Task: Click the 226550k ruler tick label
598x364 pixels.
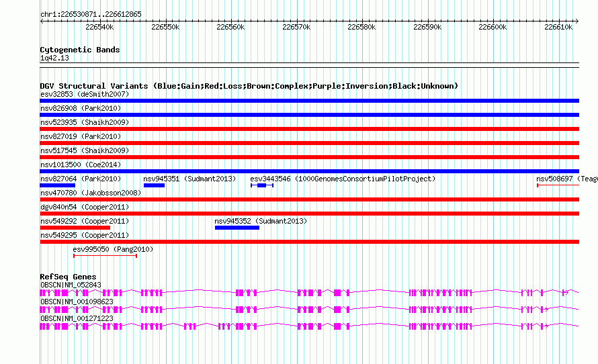Action: pos(165,27)
